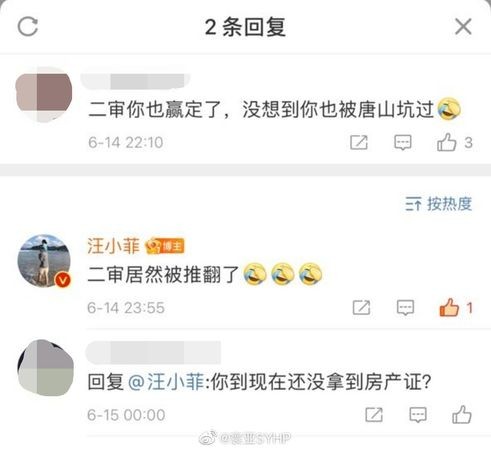491x450 pixels.
Task: Close the 2条回复 panel
Action: (463, 27)
